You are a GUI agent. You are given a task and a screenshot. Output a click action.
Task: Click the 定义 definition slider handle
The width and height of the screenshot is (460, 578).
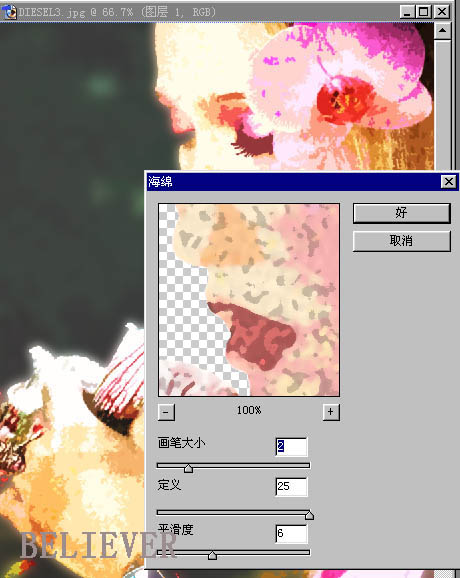click(x=309, y=515)
